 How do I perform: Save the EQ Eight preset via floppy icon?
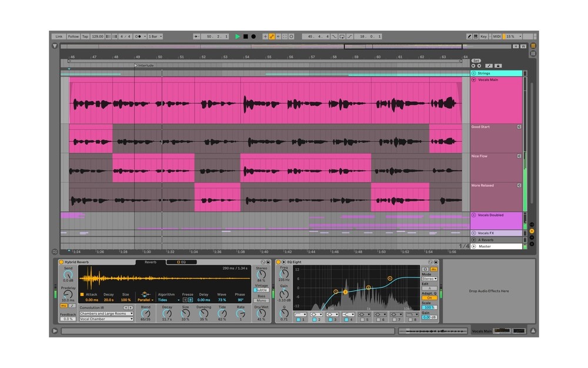pyautogui.click(x=436, y=261)
